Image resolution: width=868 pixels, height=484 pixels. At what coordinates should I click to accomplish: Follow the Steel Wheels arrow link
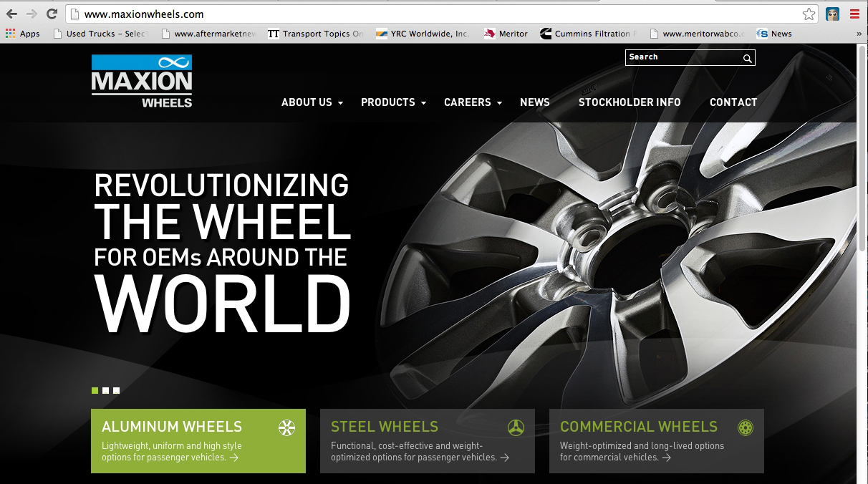(x=506, y=458)
